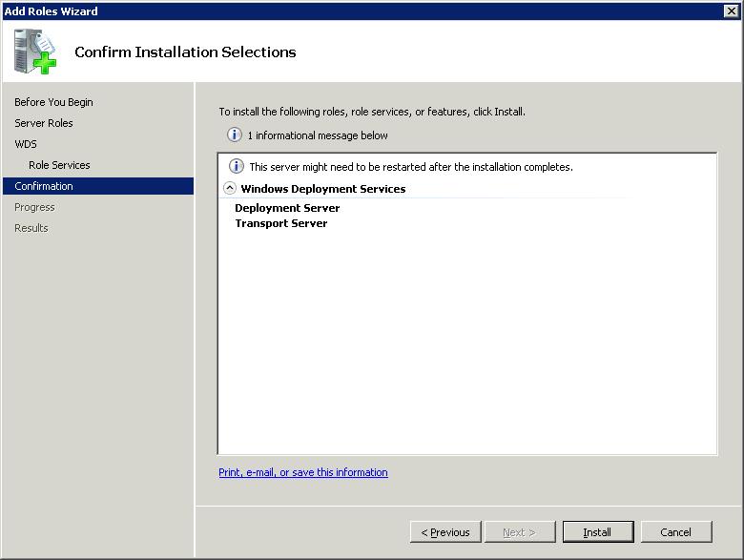Click the Confirm Installation Selections heading
This screenshot has height=560, width=744.
point(185,52)
